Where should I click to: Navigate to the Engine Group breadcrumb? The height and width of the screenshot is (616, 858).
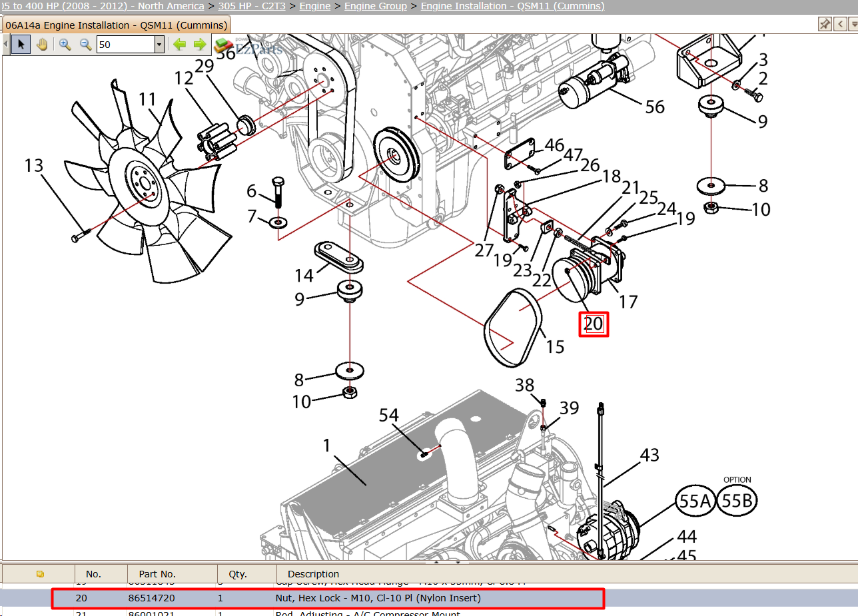pyautogui.click(x=376, y=6)
